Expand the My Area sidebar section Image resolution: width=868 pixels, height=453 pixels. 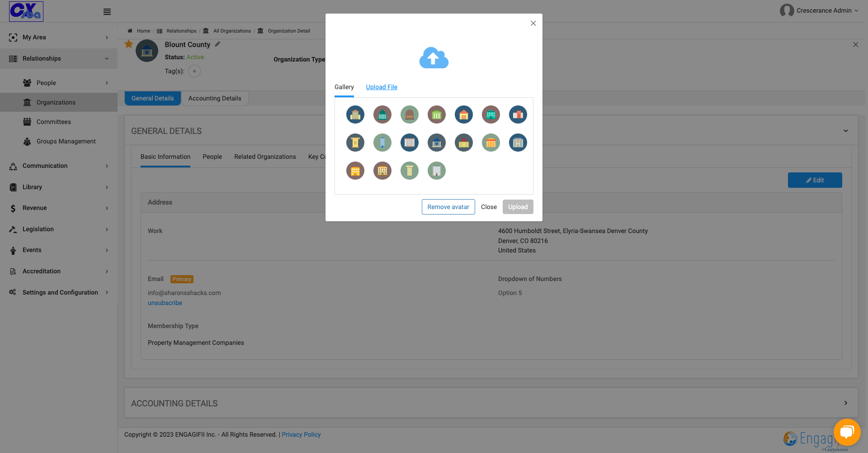tap(59, 38)
